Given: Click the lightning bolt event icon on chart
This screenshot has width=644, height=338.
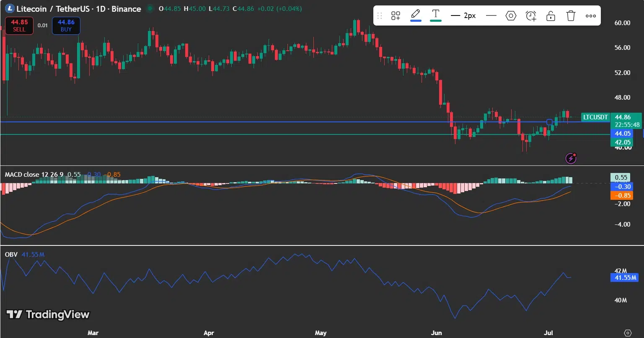Looking at the screenshot, I should pos(571,158).
